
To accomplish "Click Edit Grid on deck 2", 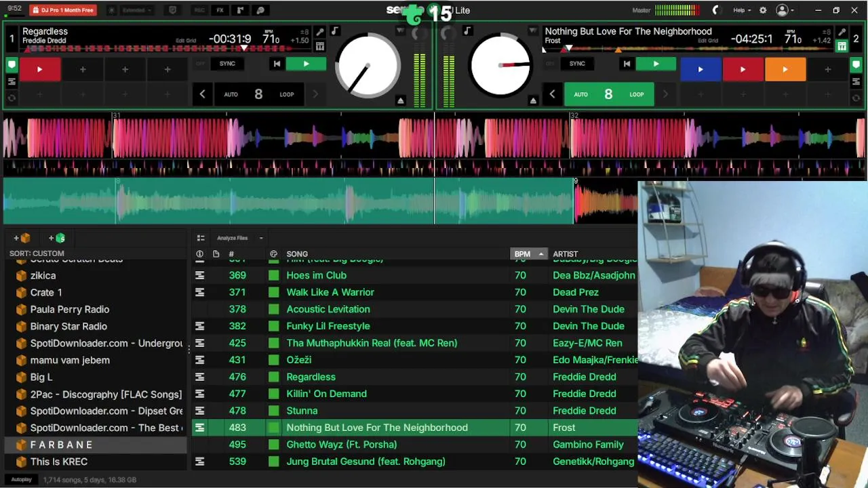I will (707, 41).
